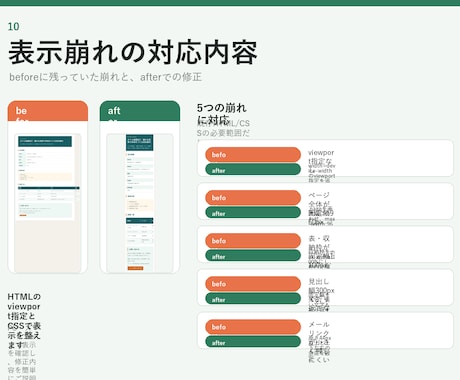
Task: Click the befo pill in the 見出し row
Action: click(x=253, y=284)
